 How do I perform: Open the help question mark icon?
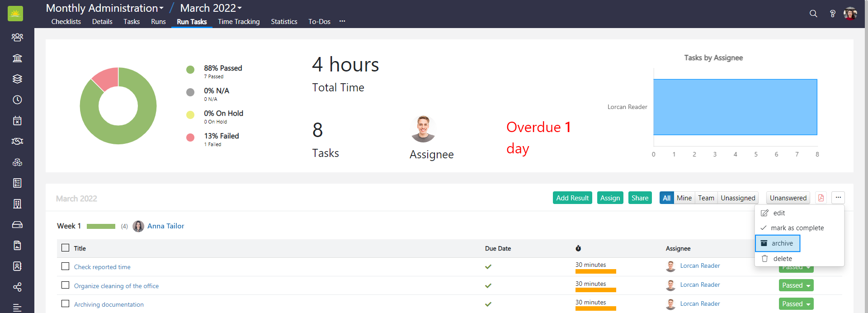832,14
